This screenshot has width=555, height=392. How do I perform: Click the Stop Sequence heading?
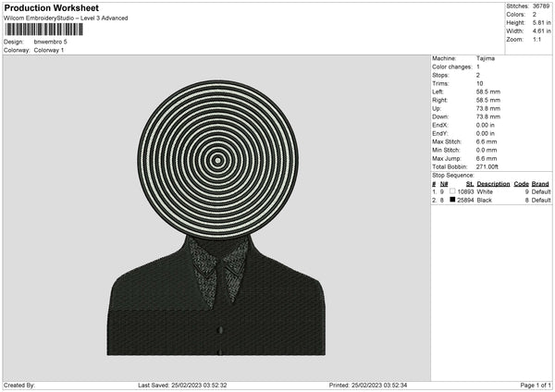point(452,175)
